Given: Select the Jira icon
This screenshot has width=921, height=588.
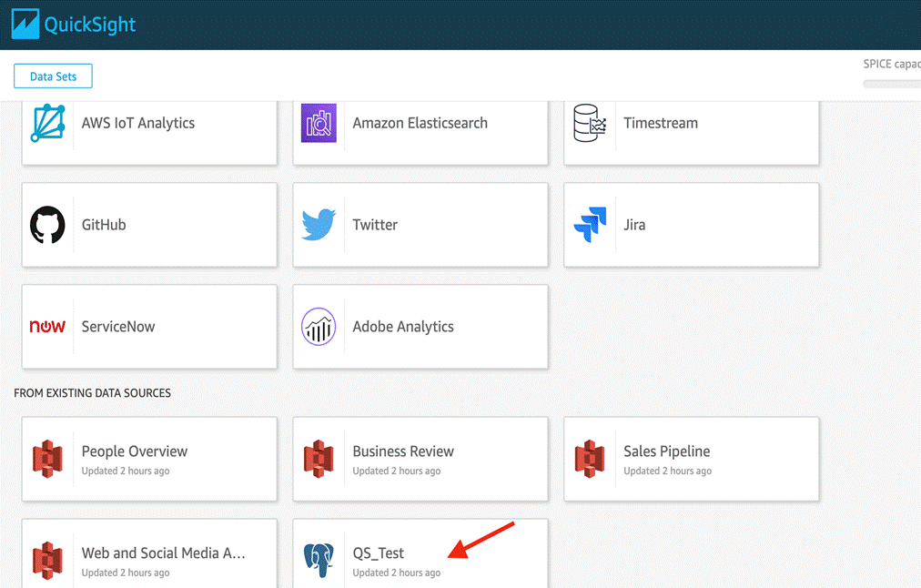Looking at the screenshot, I should (x=590, y=225).
